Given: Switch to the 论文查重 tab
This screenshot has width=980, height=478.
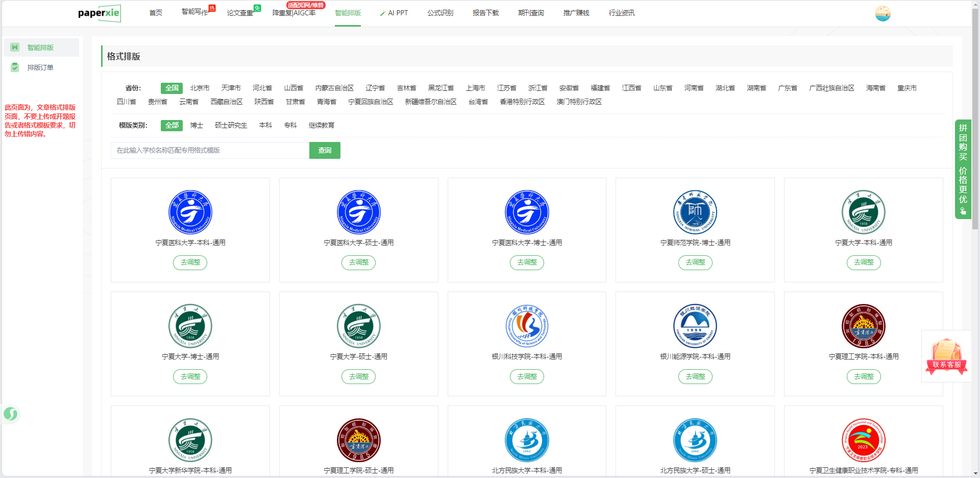Looking at the screenshot, I should pos(240,13).
